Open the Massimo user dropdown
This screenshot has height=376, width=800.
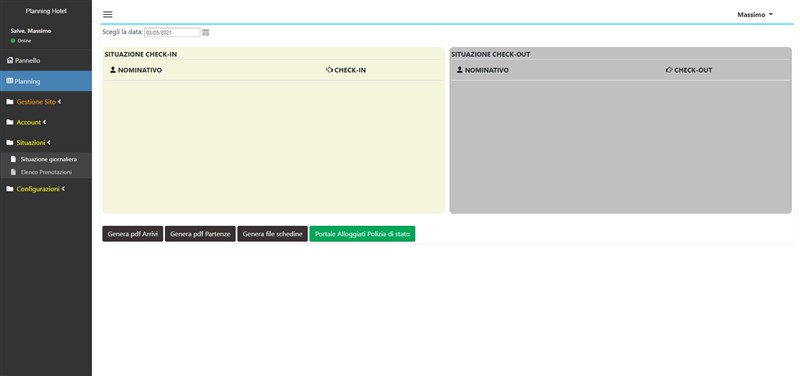[755, 15]
